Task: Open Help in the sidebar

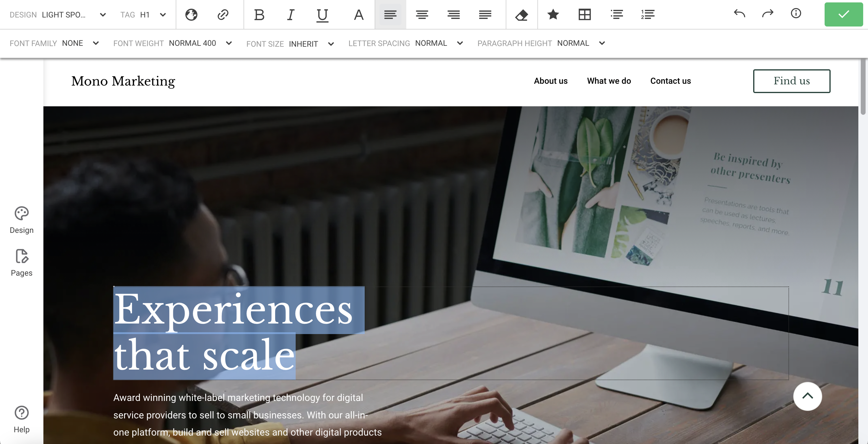Action: click(22, 419)
